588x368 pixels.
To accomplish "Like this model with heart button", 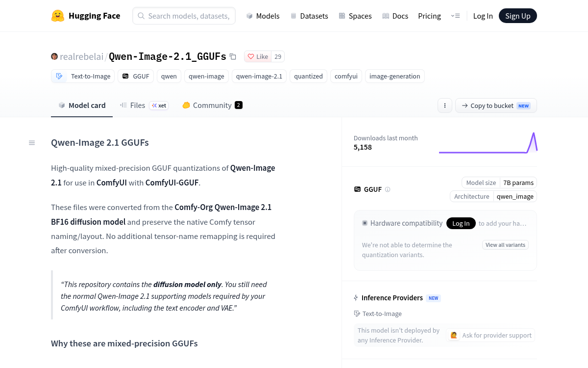I will pyautogui.click(x=258, y=56).
